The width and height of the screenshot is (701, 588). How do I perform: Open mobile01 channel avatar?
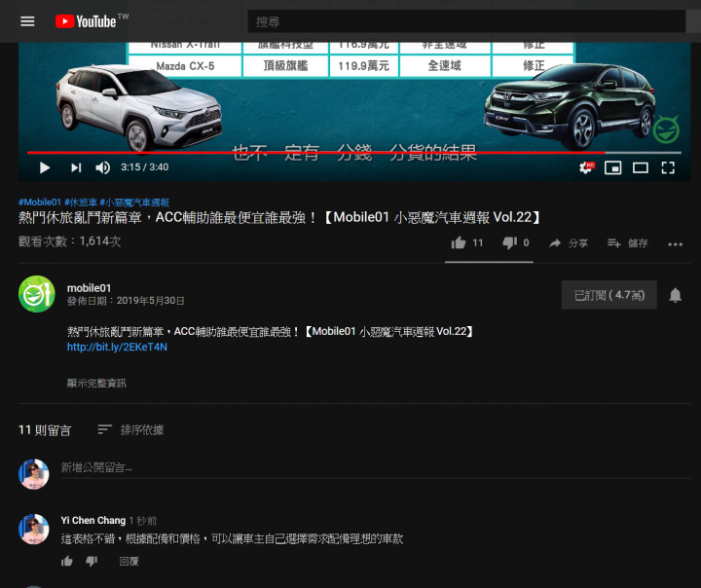tap(37, 294)
